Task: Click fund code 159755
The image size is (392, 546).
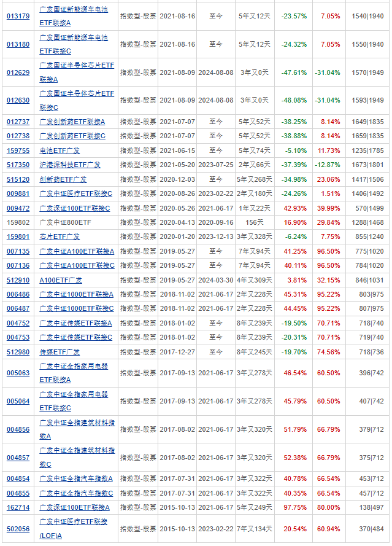Action: coord(18,150)
